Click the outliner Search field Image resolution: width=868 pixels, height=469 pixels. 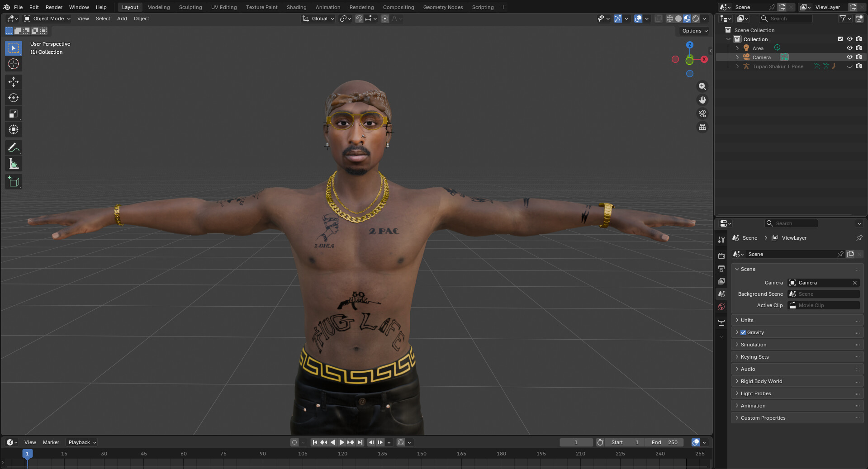786,19
